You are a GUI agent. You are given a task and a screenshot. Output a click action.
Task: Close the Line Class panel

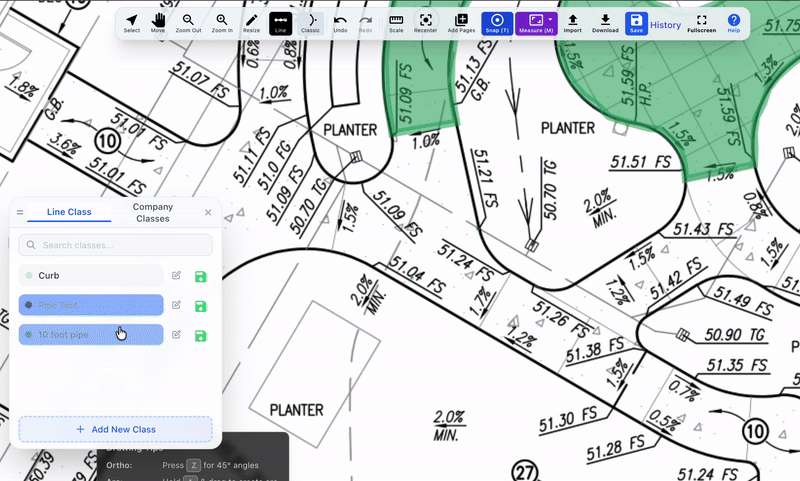pos(208,212)
